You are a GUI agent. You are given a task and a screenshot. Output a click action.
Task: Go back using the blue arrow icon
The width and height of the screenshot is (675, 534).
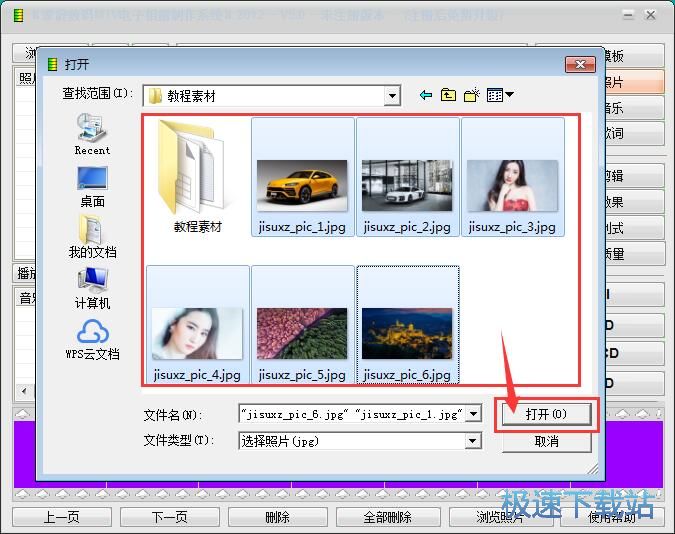click(x=426, y=95)
